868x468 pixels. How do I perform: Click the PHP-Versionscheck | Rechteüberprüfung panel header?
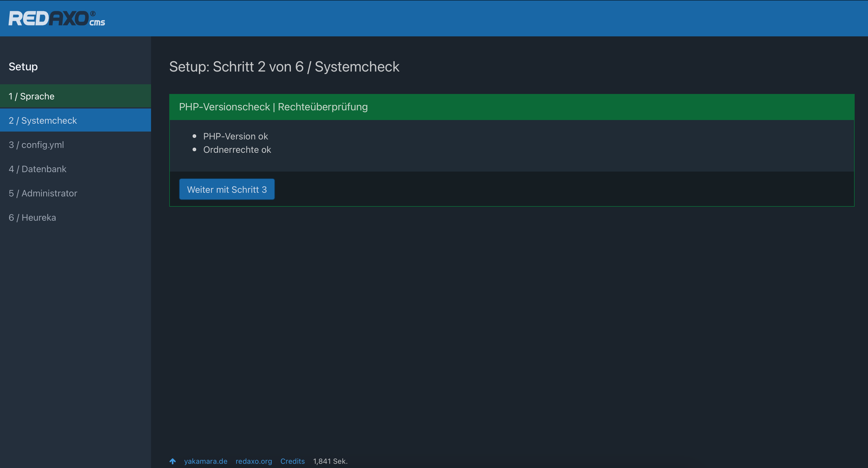click(x=512, y=107)
